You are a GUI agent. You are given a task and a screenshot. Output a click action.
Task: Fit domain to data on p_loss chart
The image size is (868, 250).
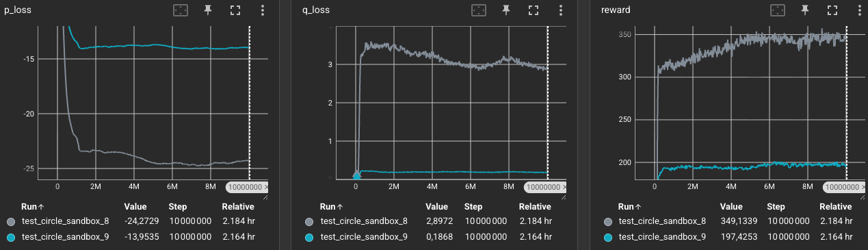click(x=181, y=10)
